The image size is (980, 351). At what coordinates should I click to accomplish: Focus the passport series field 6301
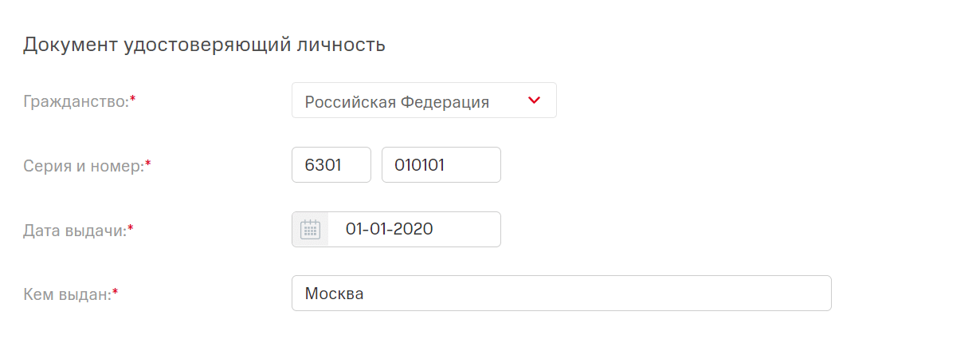click(331, 165)
